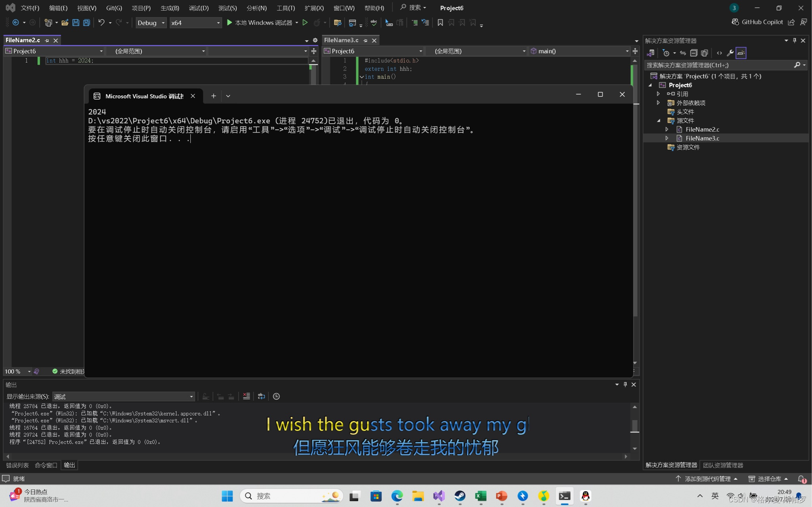
Task: Click the sync with active document icon
Action: point(683,53)
